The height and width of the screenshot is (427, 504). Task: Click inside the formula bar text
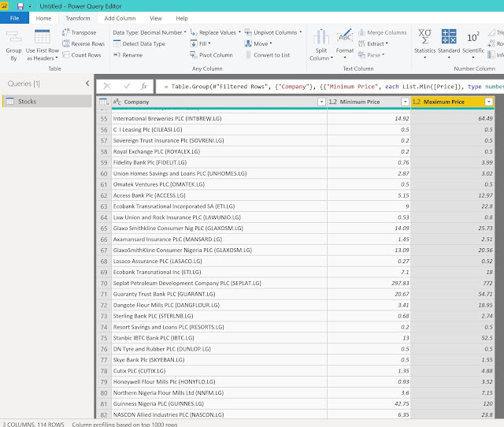tap(329, 87)
